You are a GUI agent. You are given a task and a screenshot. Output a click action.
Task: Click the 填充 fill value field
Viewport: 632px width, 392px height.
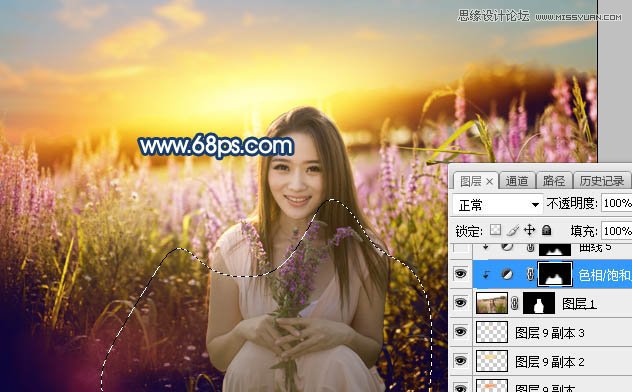617,231
